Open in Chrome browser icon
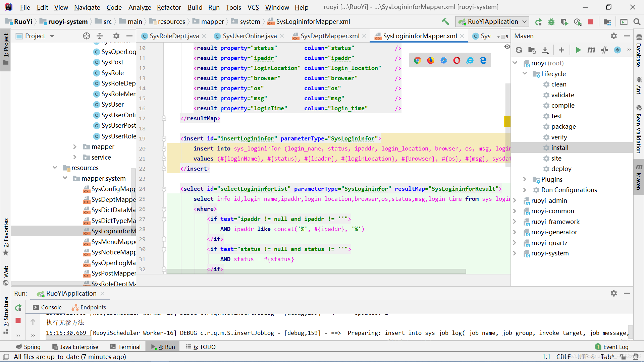Image resolution: width=644 pixels, height=362 pixels. [417, 60]
